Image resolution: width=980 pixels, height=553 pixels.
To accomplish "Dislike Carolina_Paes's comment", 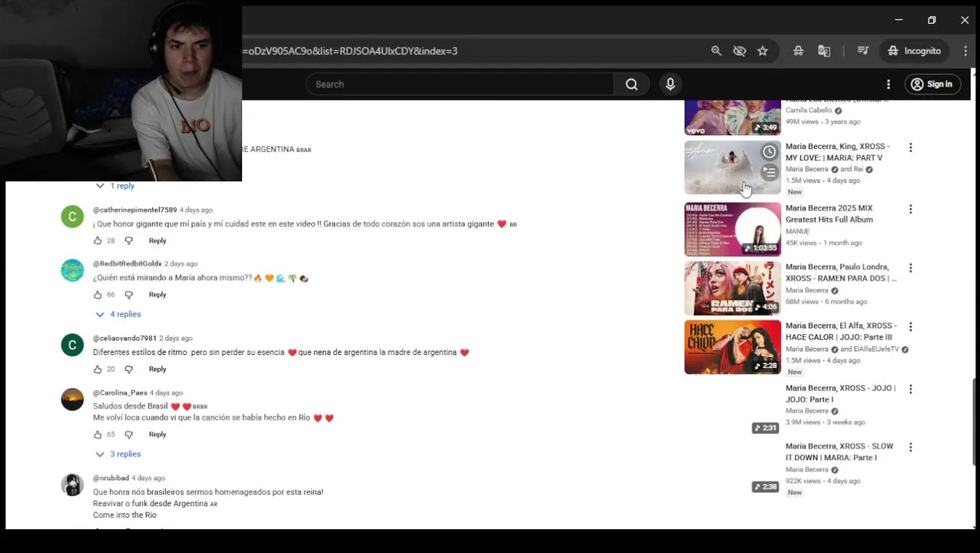I will (128, 434).
